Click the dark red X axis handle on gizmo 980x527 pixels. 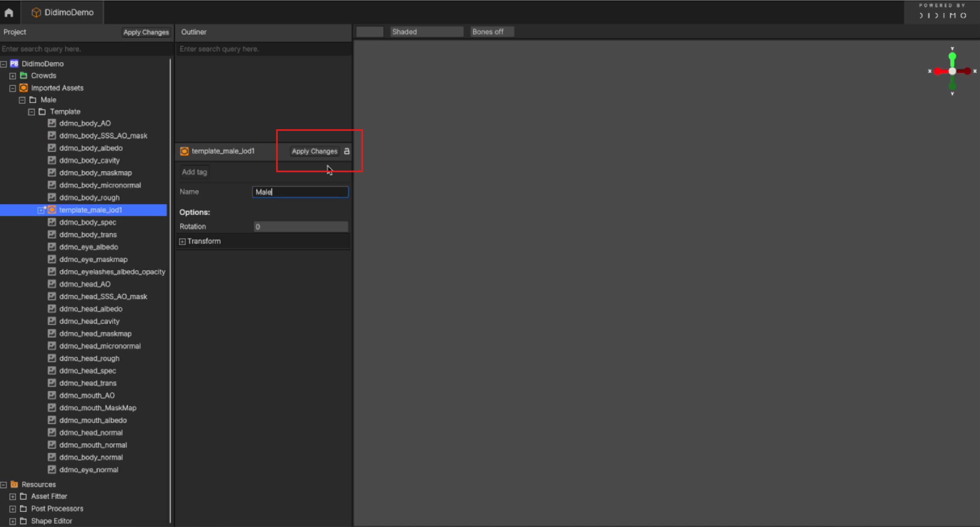point(967,71)
